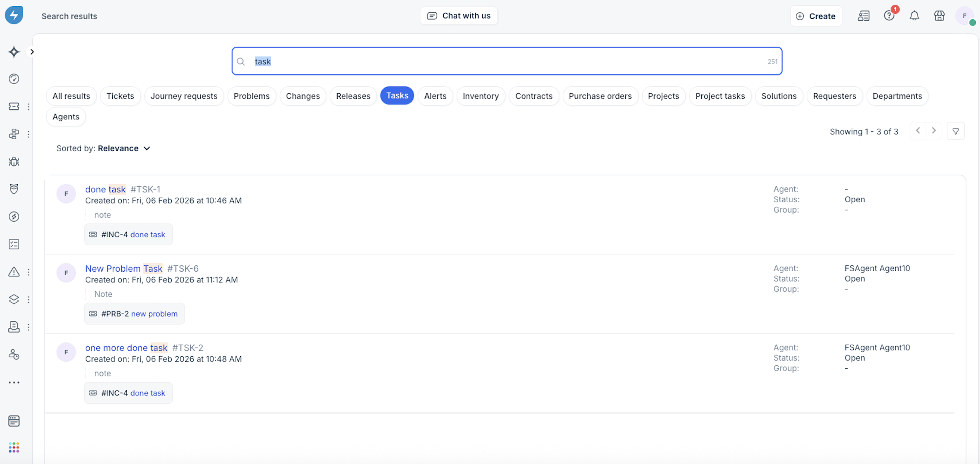Open the Tickets sidebar icon

coord(14,107)
